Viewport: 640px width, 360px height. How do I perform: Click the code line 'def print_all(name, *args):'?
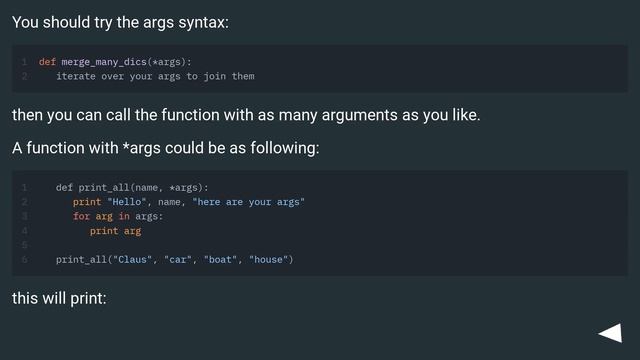132,188
